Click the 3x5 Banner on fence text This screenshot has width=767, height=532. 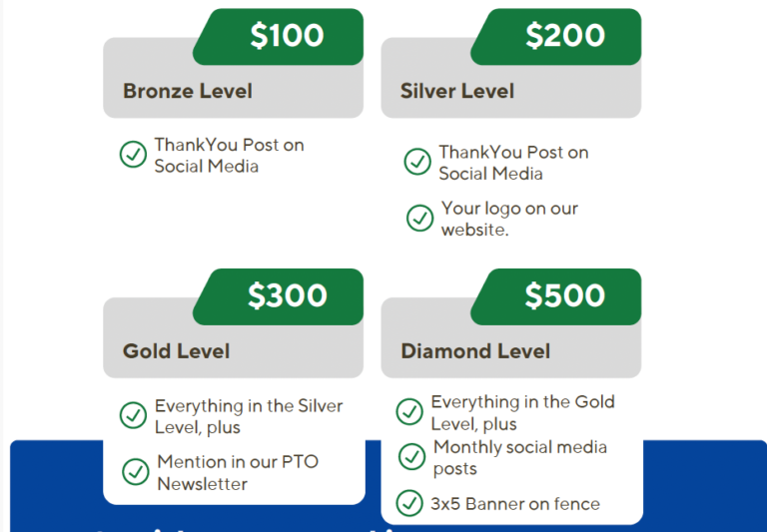click(x=515, y=504)
